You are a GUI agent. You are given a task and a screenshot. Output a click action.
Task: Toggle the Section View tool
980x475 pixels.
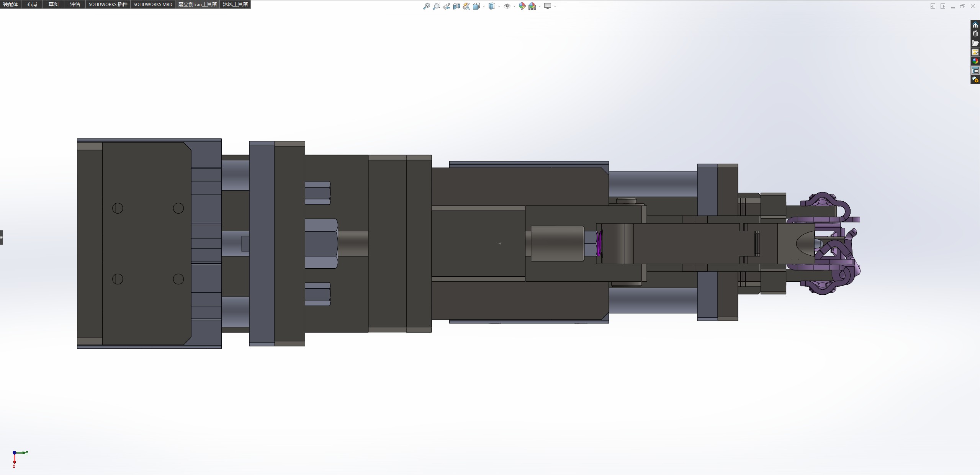[x=456, y=6]
